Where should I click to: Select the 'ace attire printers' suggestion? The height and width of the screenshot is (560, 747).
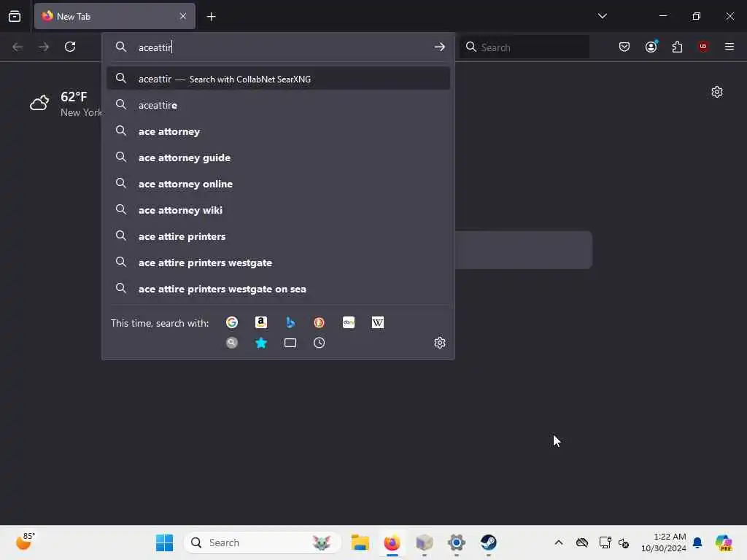coord(278,236)
